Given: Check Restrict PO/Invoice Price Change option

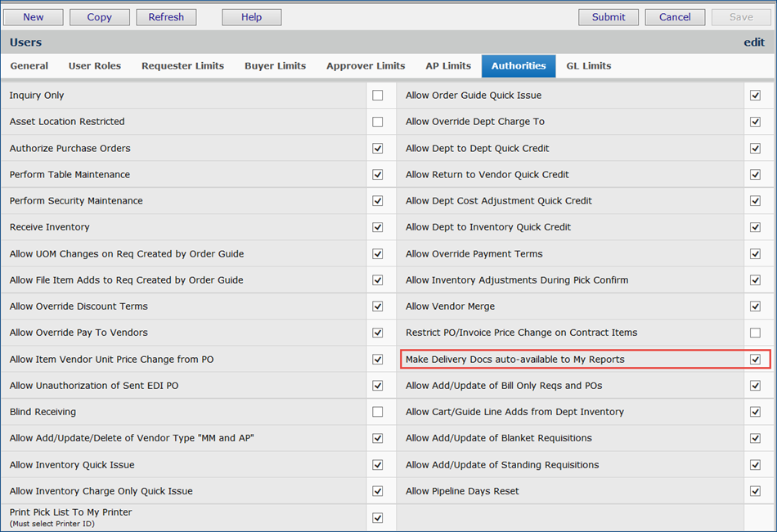Looking at the screenshot, I should click(755, 333).
